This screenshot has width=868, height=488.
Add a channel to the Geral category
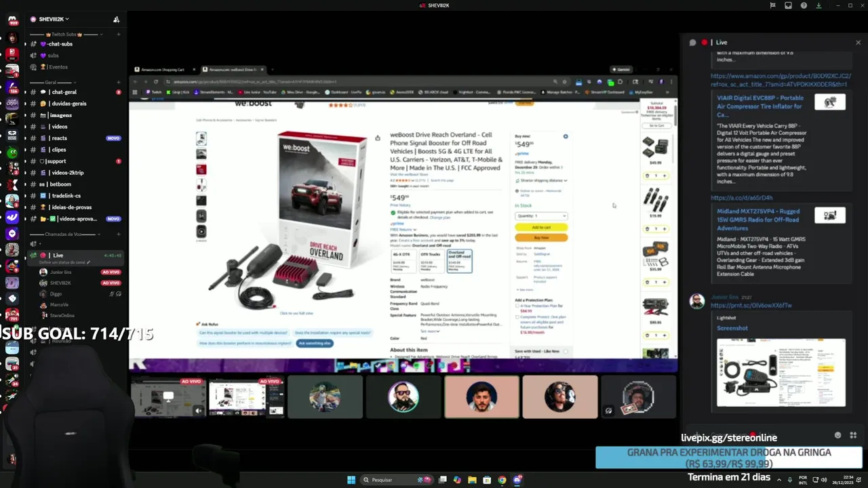click(119, 82)
